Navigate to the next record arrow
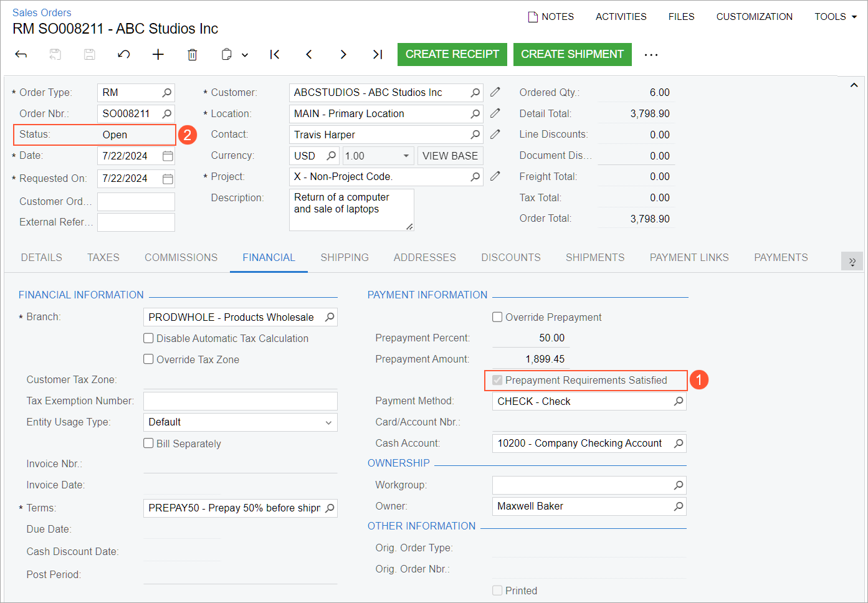 coord(343,55)
